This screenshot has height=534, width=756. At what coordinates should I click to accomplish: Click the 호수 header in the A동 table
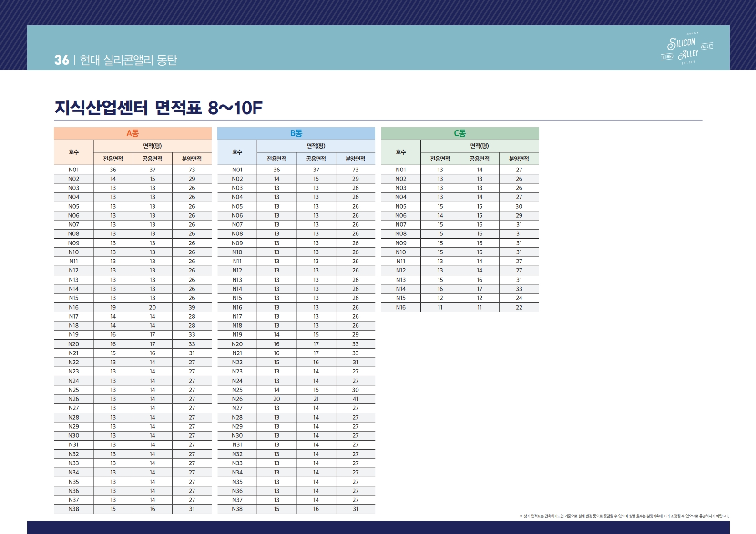pos(73,152)
